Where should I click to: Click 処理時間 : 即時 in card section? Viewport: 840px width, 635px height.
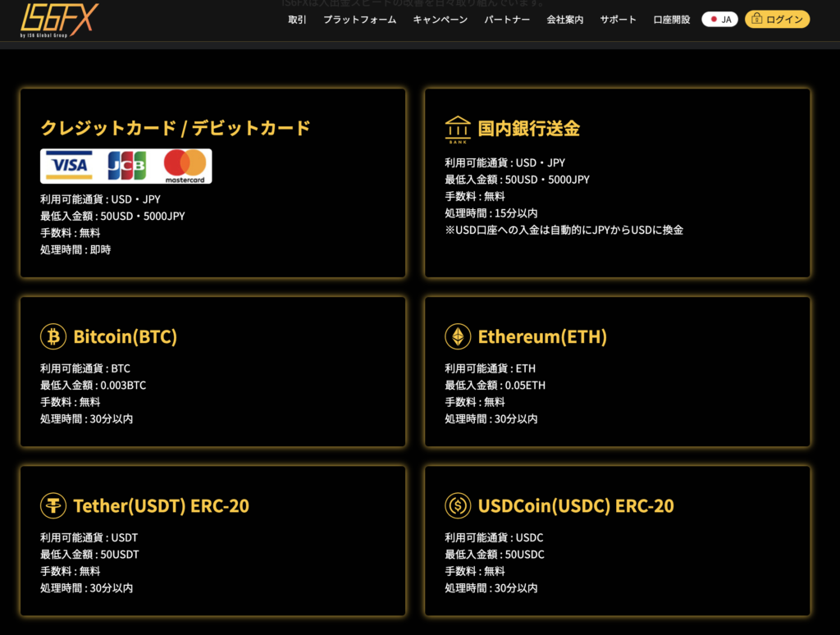[x=75, y=249]
